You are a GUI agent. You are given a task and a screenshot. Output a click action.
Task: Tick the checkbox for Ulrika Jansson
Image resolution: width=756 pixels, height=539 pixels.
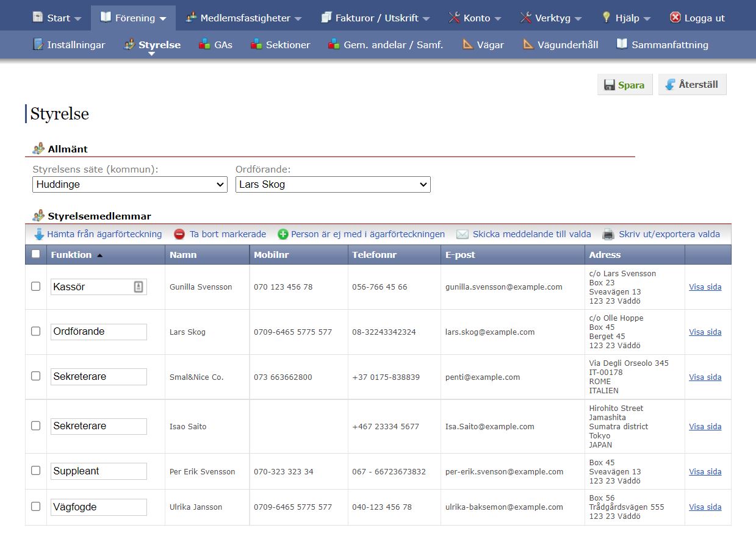(x=36, y=506)
